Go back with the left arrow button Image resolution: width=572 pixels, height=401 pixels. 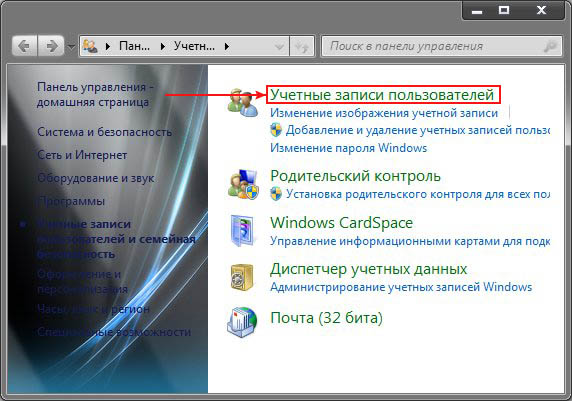click(x=25, y=46)
